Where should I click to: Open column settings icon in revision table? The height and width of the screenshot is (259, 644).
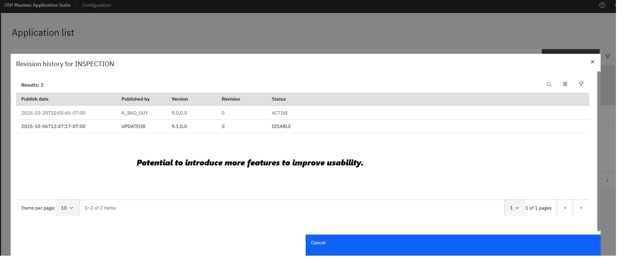(565, 84)
